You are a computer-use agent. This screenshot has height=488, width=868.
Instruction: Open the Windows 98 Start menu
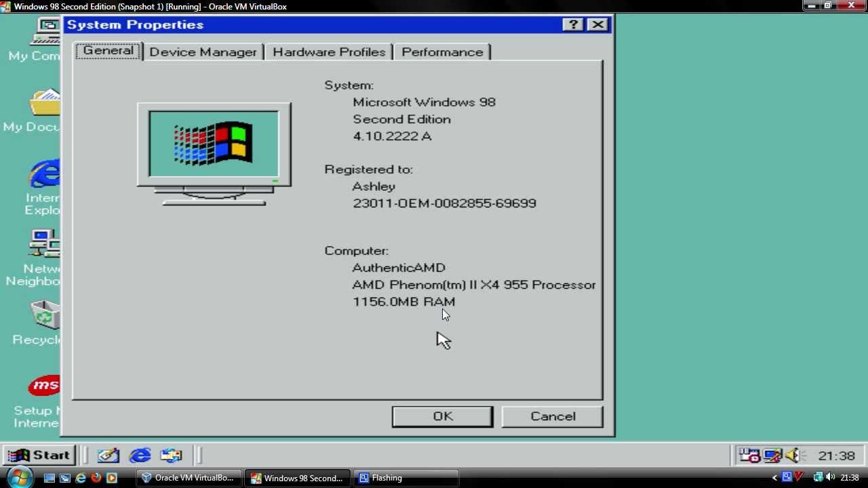pyautogui.click(x=39, y=455)
